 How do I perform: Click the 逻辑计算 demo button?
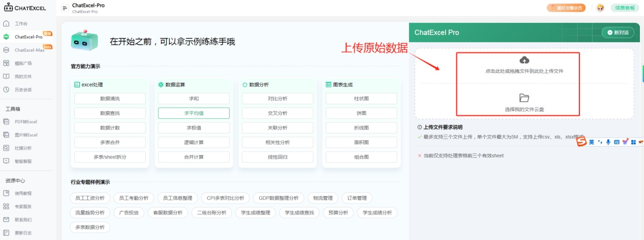194,142
